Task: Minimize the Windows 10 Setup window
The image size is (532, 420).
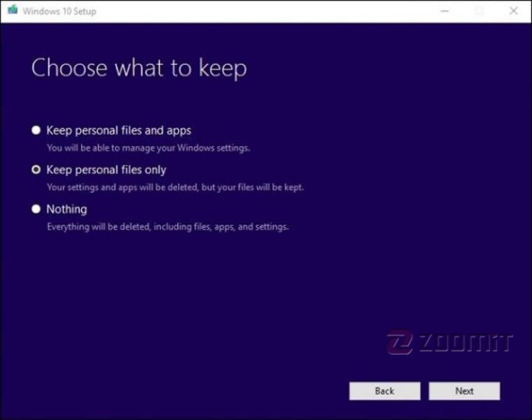Action: (x=444, y=11)
